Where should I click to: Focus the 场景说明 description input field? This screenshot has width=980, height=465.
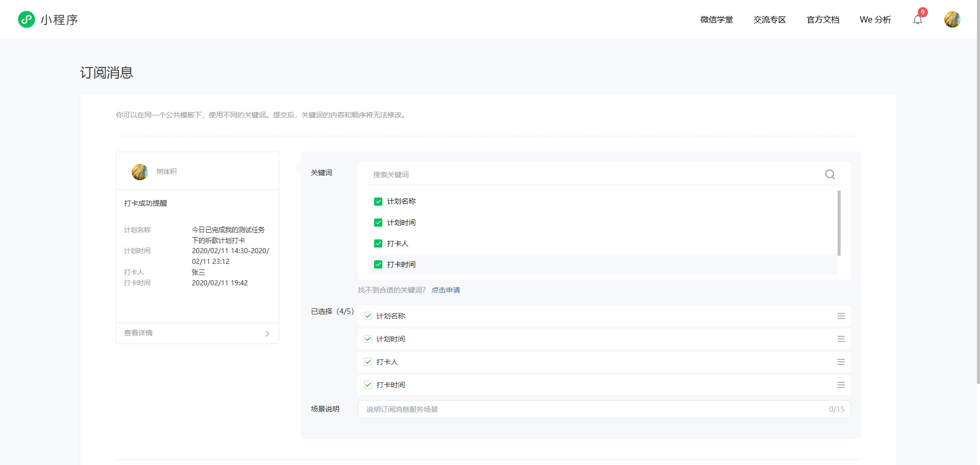tap(604, 409)
